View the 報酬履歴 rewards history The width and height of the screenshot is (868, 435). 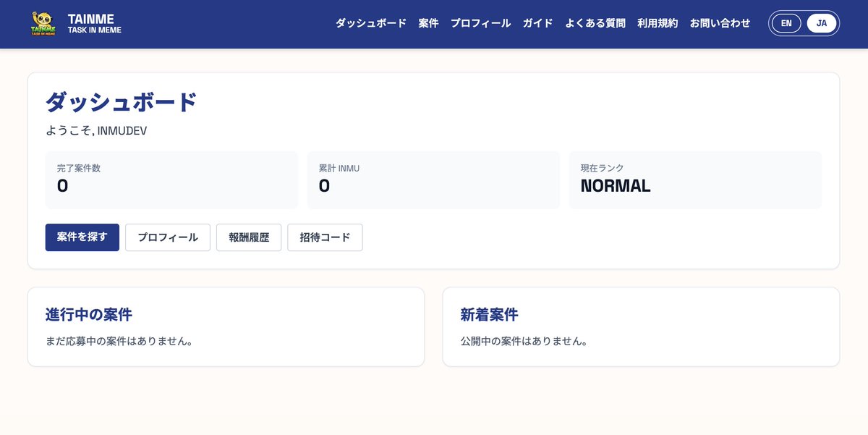point(249,237)
